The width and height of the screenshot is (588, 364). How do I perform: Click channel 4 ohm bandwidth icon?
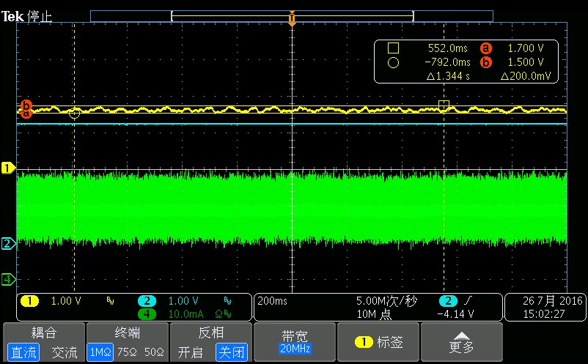tap(223, 314)
